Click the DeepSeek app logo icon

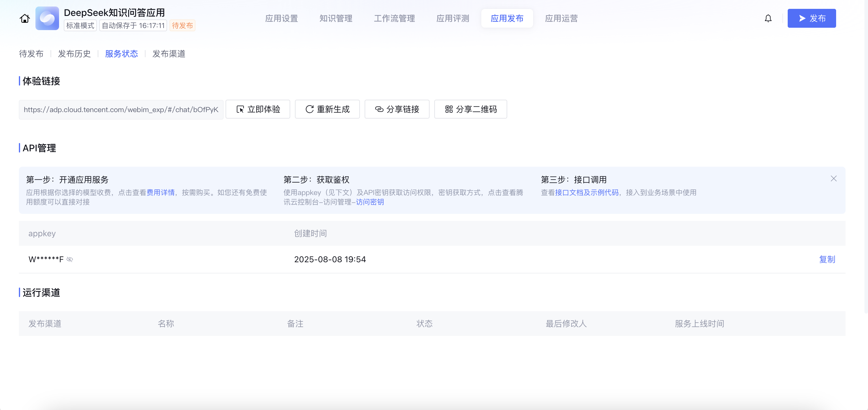point(47,18)
